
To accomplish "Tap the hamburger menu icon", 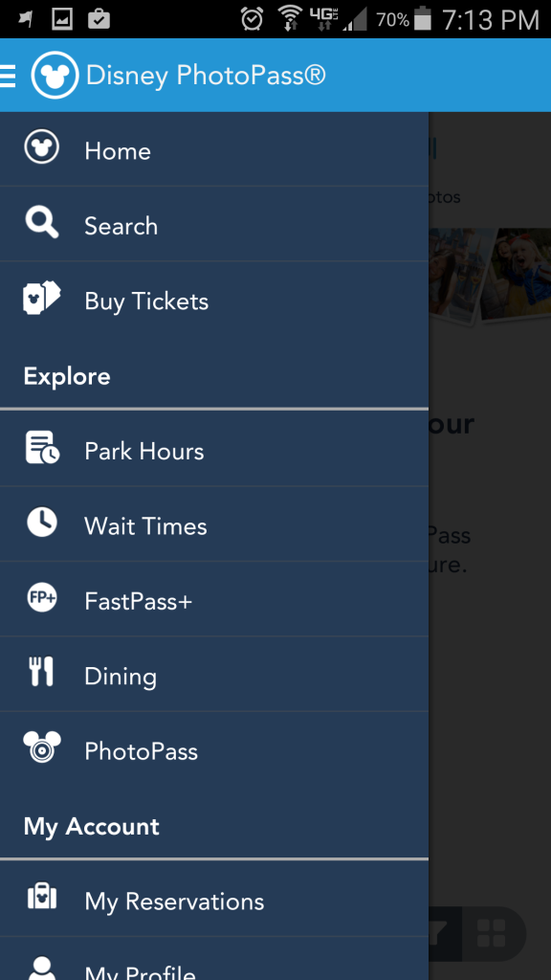I will click(8, 75).
